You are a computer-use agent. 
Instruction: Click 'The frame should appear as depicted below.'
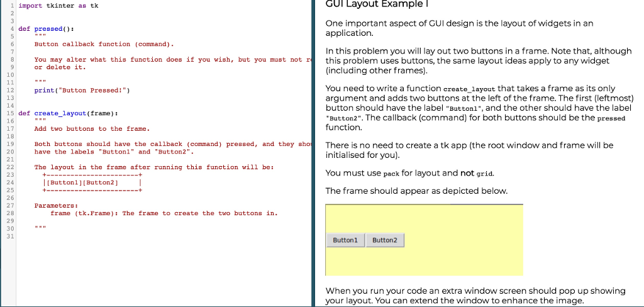tap(416, 191)
